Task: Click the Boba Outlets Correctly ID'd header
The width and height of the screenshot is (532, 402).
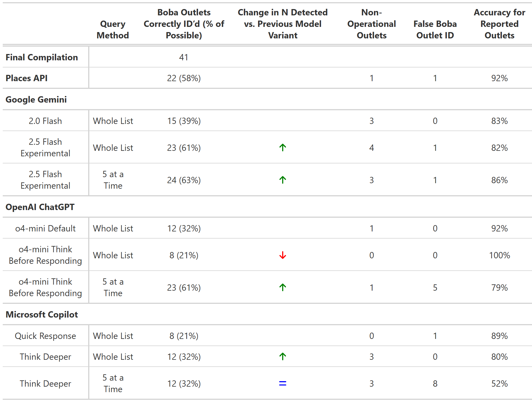Action: pyautogui.click(x=184, y=24)
